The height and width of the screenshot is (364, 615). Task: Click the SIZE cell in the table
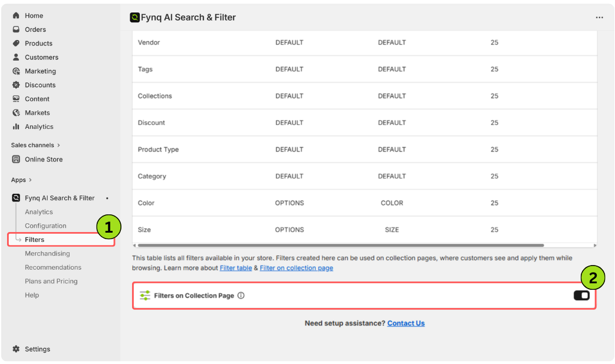pos(392,230)
